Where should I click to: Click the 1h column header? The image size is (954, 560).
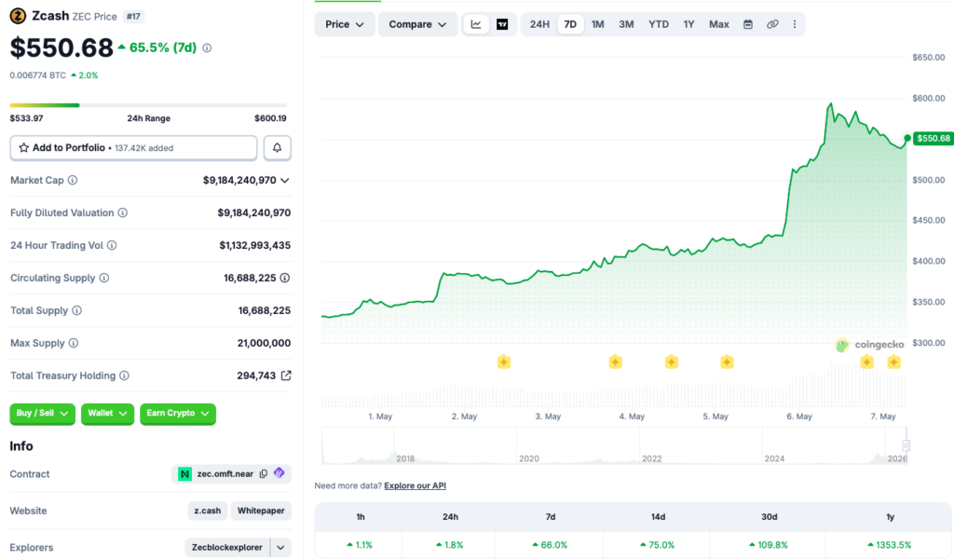point(361,517)
